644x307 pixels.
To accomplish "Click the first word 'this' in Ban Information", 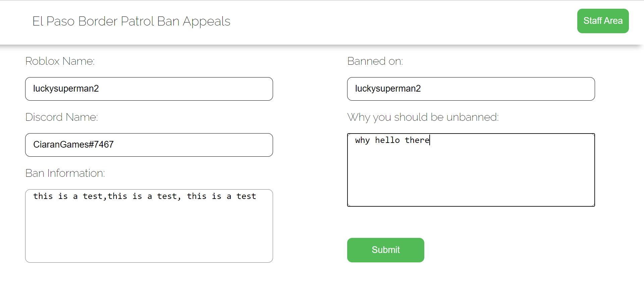I will (43, 196).
